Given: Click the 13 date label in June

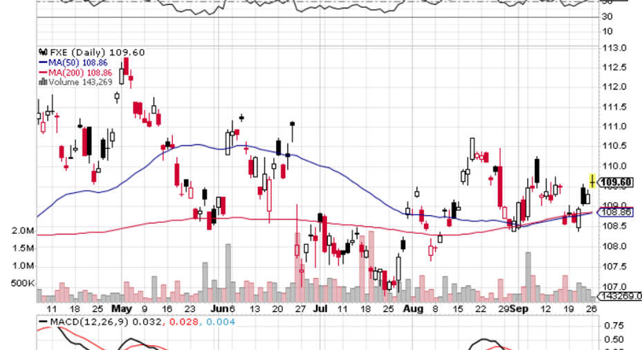Looking at the screenshot, I should click(x=255, y=309).
